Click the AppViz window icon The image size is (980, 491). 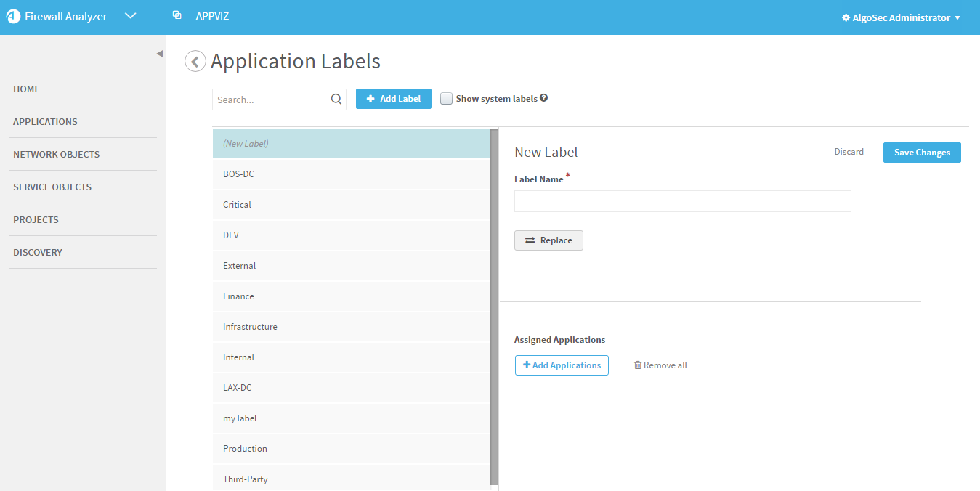click(177, 15)
